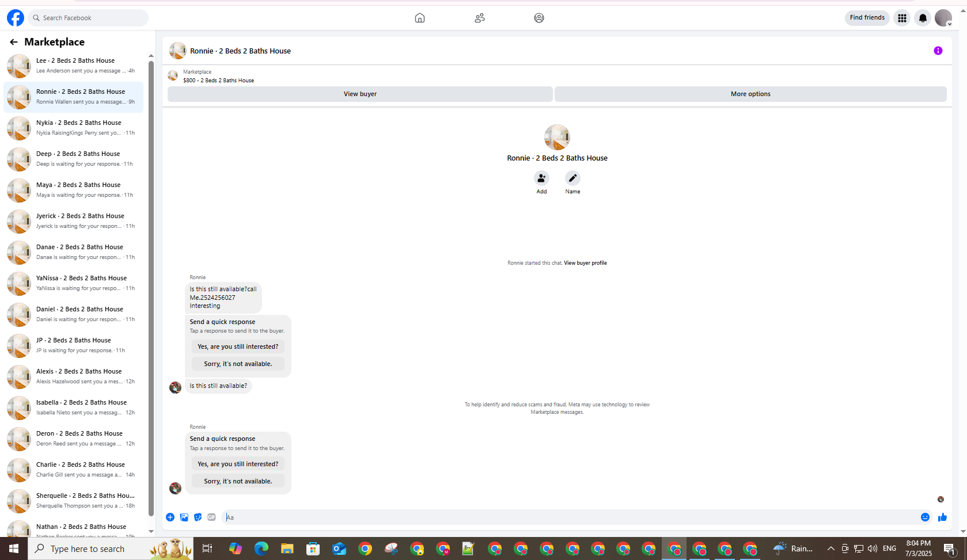Open the Facebook apps menu grid
Viewport: 967px width, 560px height.
(902, 18)
